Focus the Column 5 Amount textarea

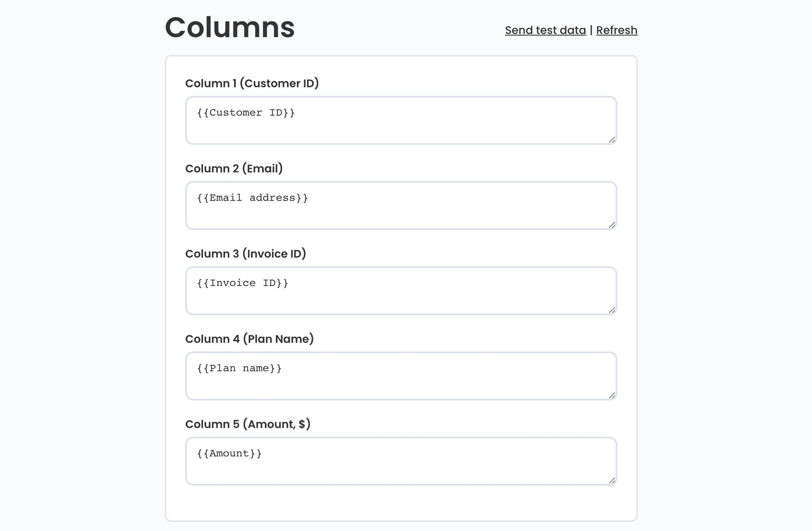pyautogui.click(x=401, y=462)
